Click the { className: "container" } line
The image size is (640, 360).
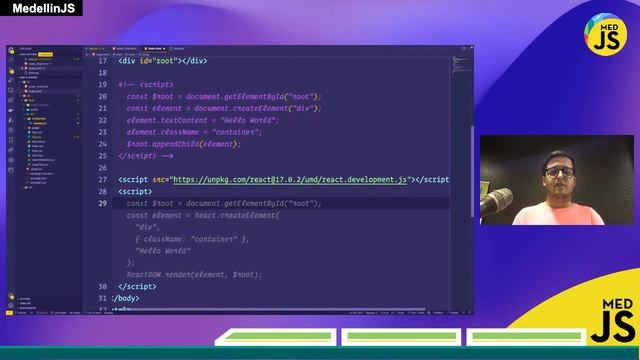tap(192, 239)
